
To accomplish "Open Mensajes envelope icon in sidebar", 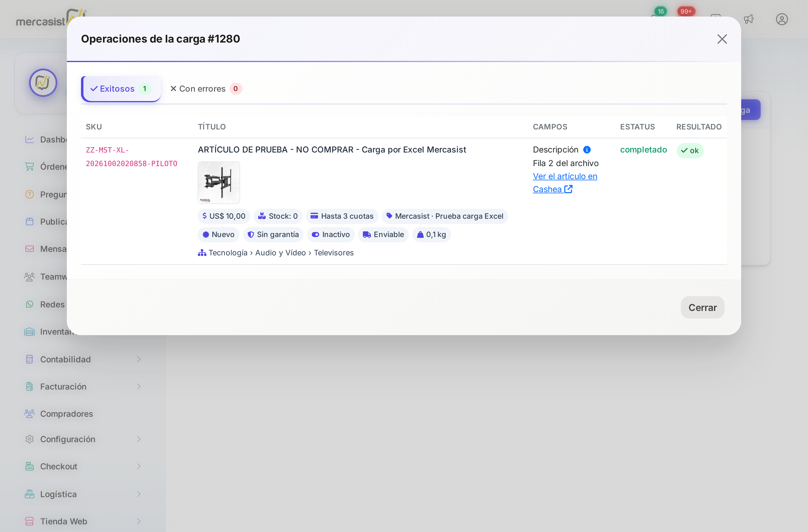I will [x=30, y=249].
